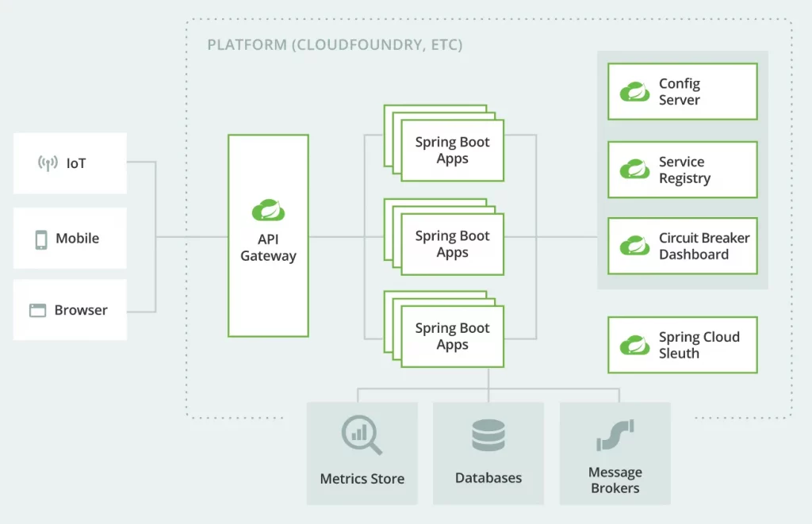This screenshot has width=812, height=524.
Task: Select the bottom Spring Boot Apps box
Action: (x=452, y=337)
